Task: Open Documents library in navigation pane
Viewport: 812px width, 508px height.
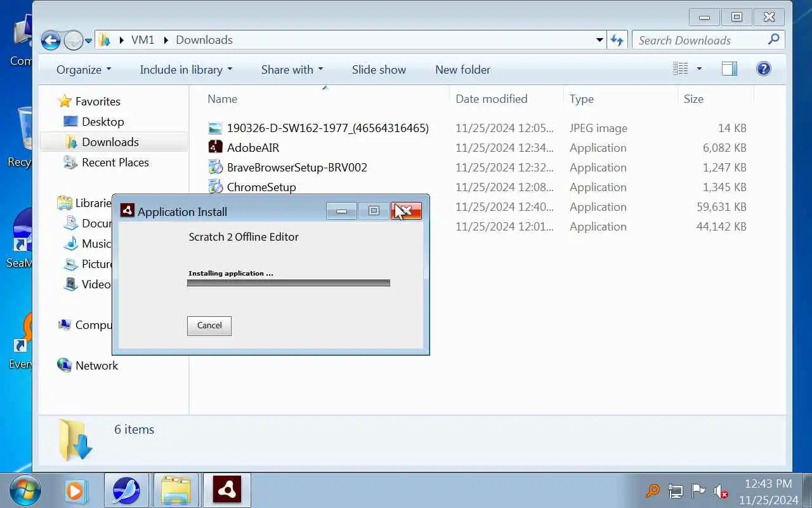Action: click(x=96, y=224)
